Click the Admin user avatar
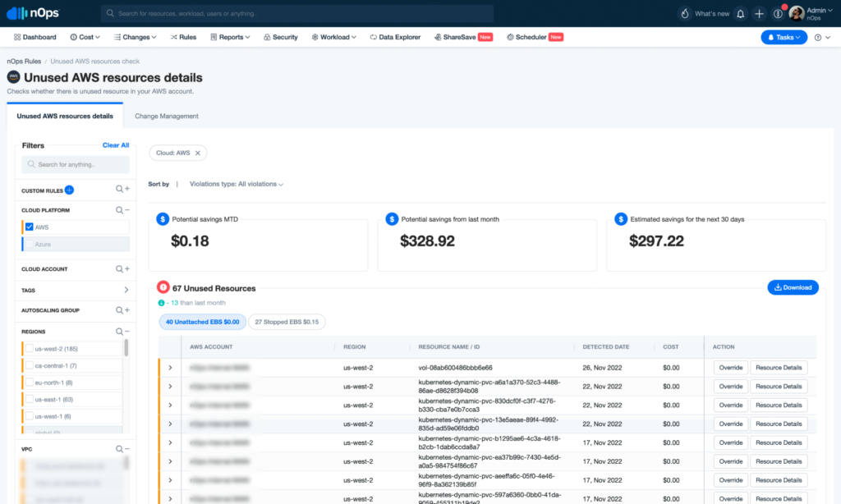 pyautogui.click(x=797, y=13)
